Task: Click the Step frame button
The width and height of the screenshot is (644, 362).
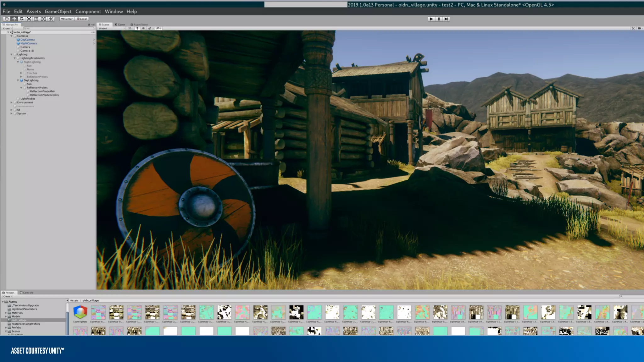Action: pos(446,19)
